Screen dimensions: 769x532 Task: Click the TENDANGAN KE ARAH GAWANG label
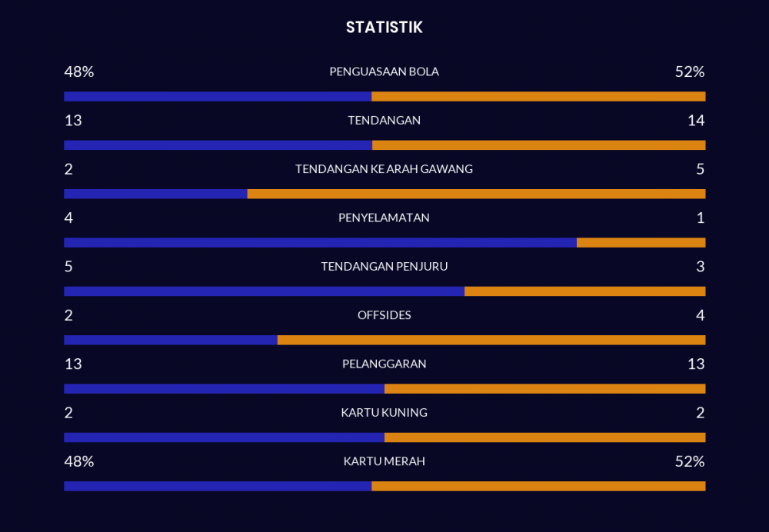click(x=384, y=169)
